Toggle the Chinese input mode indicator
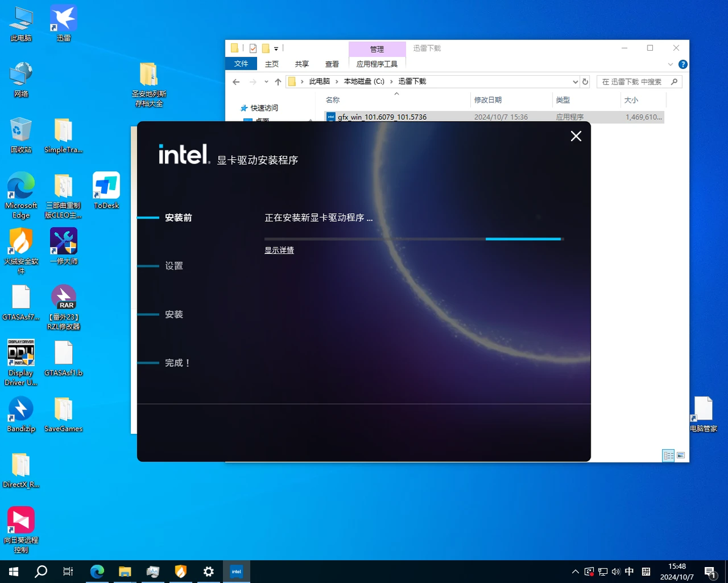 (x=629, y=571)
